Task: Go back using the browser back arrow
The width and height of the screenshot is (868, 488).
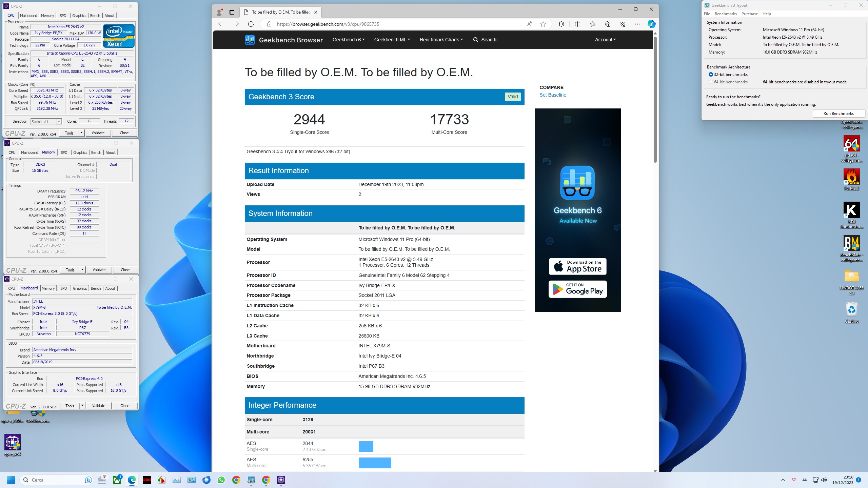Action: pos(221,24)
